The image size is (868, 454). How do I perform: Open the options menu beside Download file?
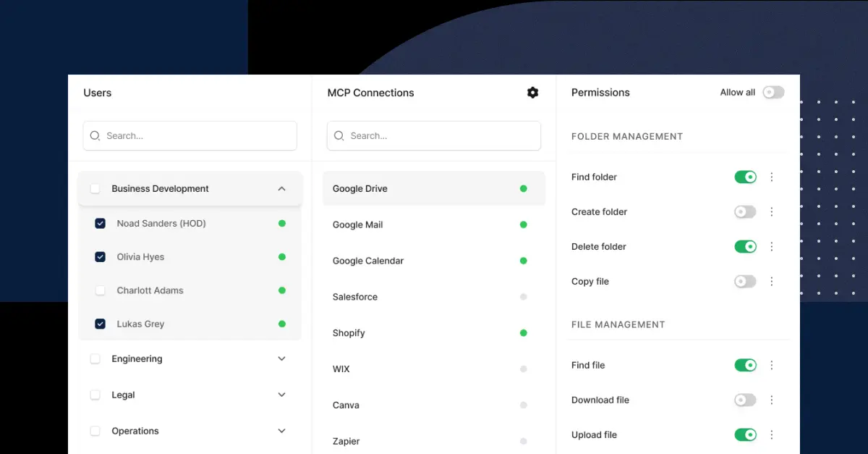pos(771,400)
